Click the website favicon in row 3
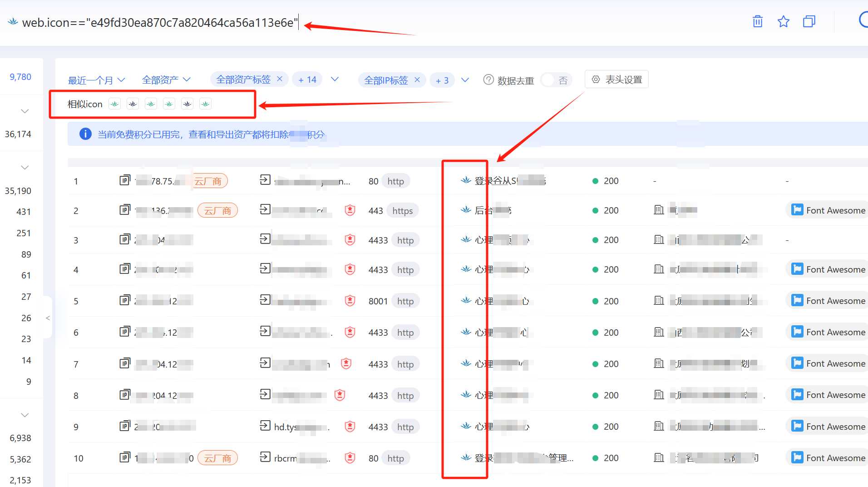The height and width of the screenshot is (487, 868). pos(465,239)
